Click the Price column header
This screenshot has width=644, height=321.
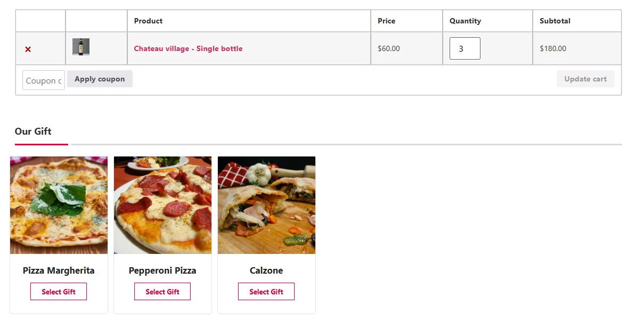[386, 21]
